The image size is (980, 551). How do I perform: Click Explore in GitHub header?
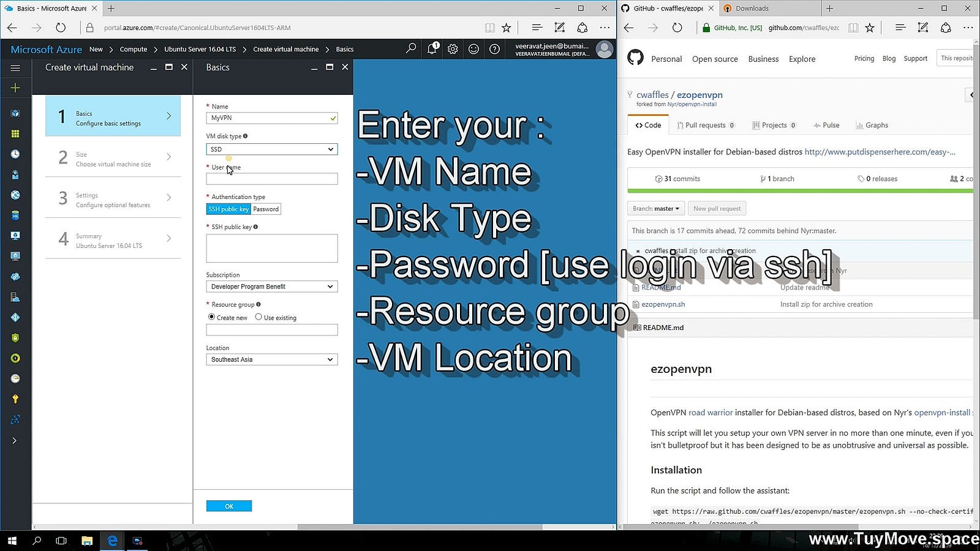tap(802, 59)
